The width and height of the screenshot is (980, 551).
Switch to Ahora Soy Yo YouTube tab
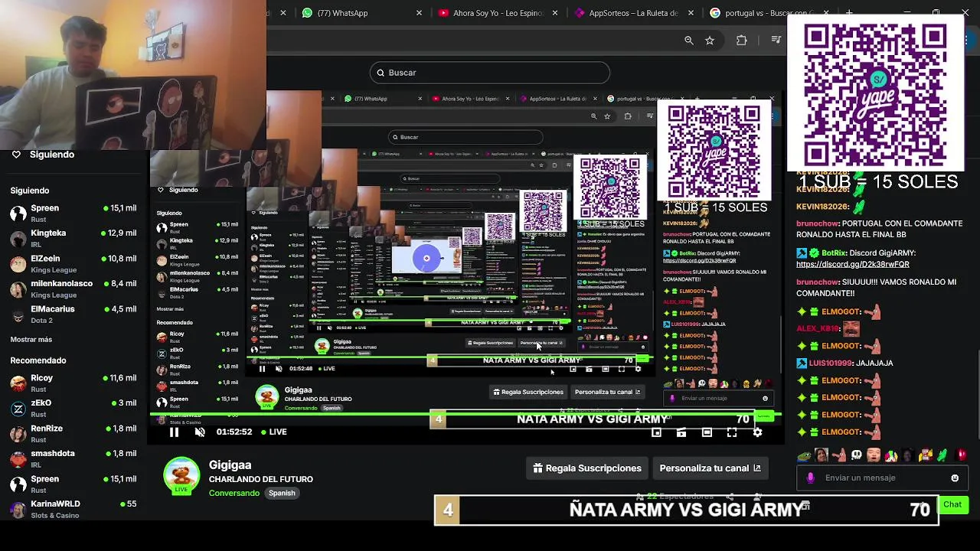(x=497, y=13)
